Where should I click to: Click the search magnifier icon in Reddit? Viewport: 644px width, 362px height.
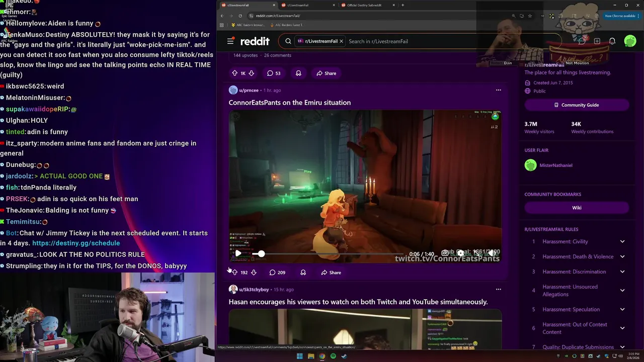pos(288,41)
